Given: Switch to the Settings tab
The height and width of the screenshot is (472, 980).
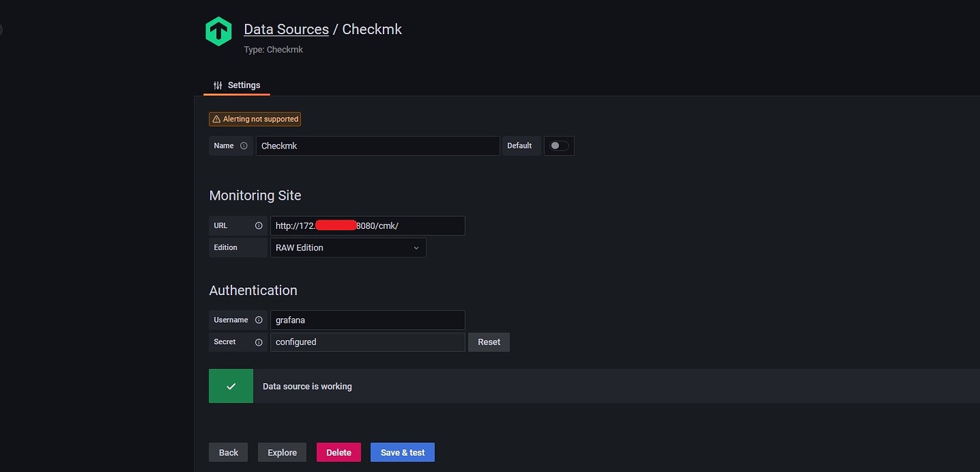Looking at the screenshot, I should click(x=244, y=85).
